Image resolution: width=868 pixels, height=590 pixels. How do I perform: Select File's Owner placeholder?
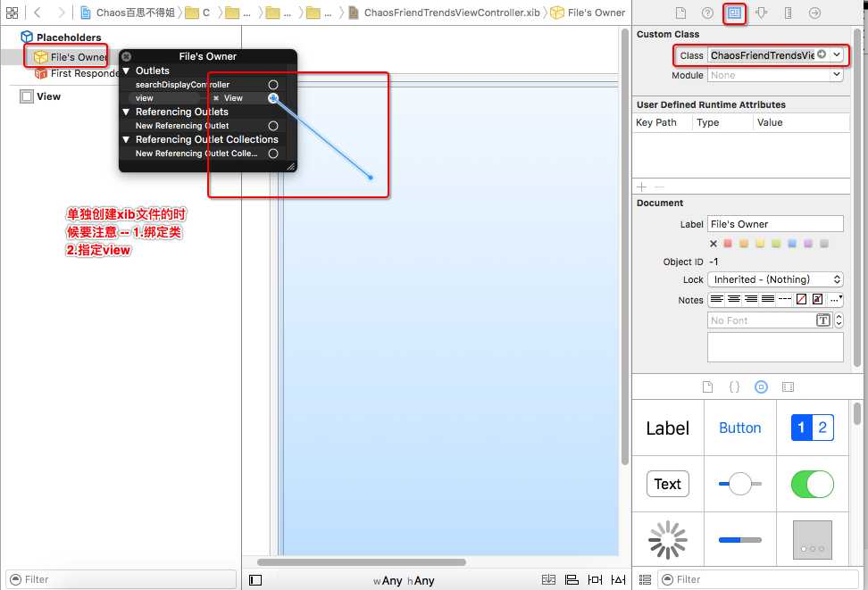tap(71, 57)
